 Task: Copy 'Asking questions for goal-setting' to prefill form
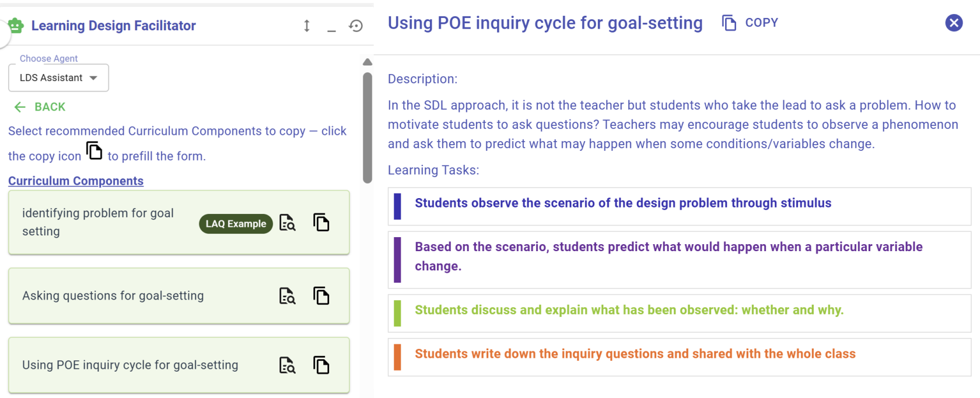321,296
